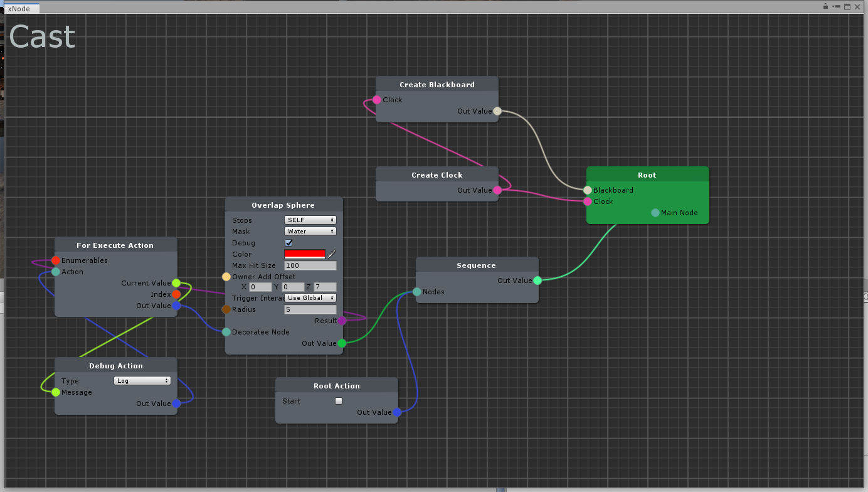Image resolution: width=868 pixels, height=492 pixels.
Task: Select the Create Blackboard node header
Action: click(437, 85)
